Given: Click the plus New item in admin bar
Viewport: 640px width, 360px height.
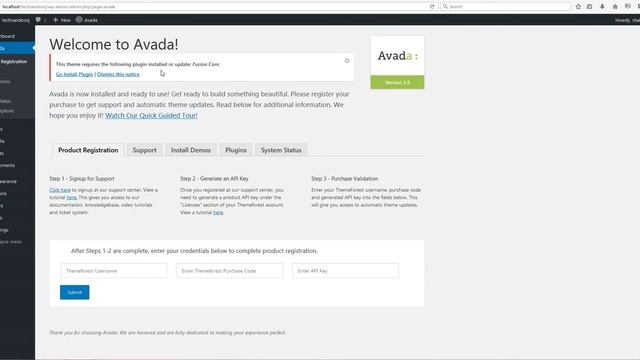Looking at the screenshot, I should tap(62, 20).
